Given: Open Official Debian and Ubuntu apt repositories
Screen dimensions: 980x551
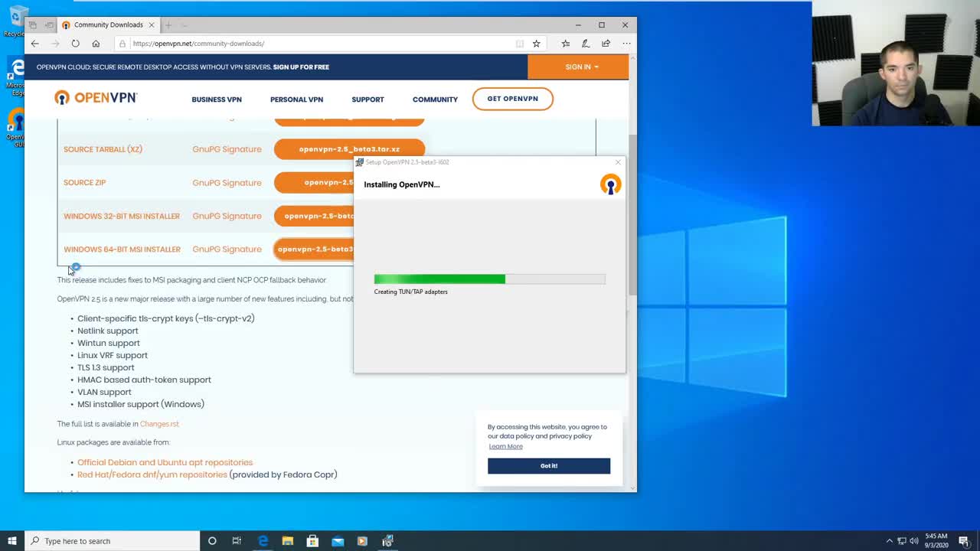Looking at the screenshot, I should pos(165,462).
